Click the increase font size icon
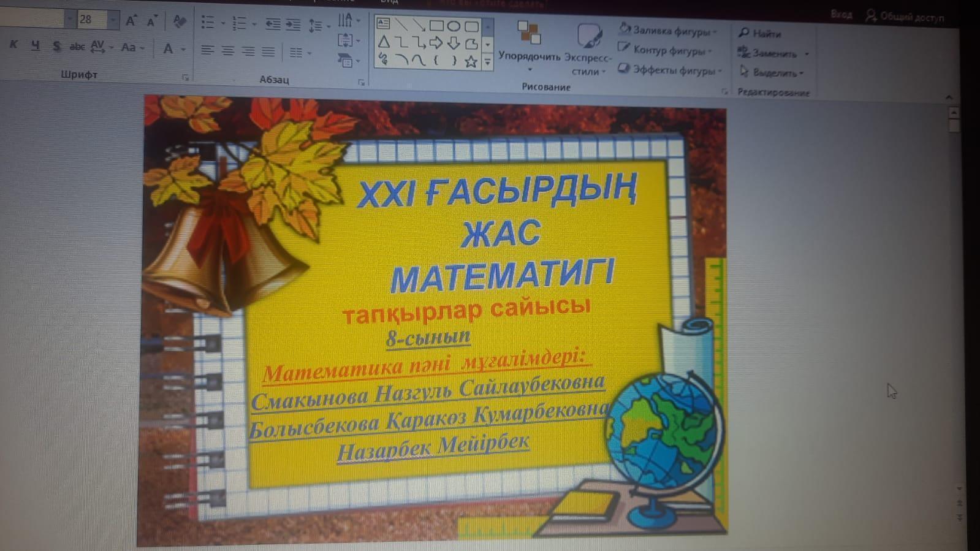Image resolution: width=980 pixels, height=551 pixels. coord(131,21)
